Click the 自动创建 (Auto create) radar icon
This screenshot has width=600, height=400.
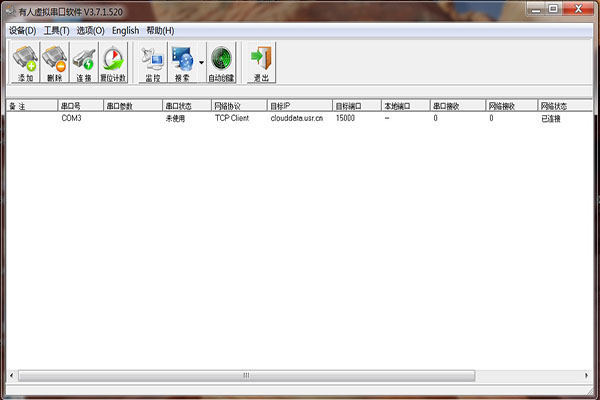coord(221,62)
